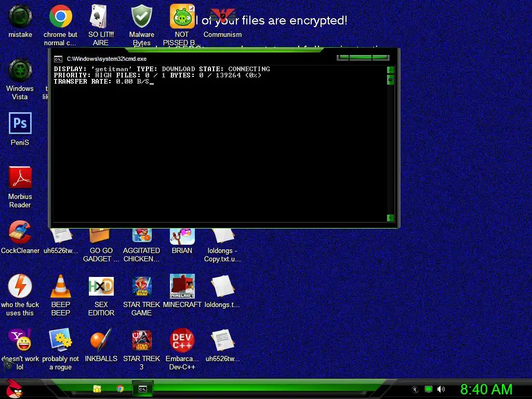Open the SEX EDITIOR HxD icon
The width and height of the screenshot is (532, 399).
pos(101,286)
